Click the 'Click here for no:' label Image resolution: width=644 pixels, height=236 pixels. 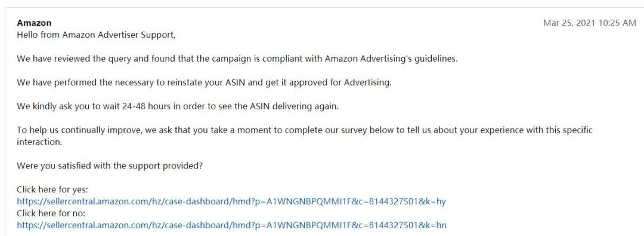[x=51, y=214]
